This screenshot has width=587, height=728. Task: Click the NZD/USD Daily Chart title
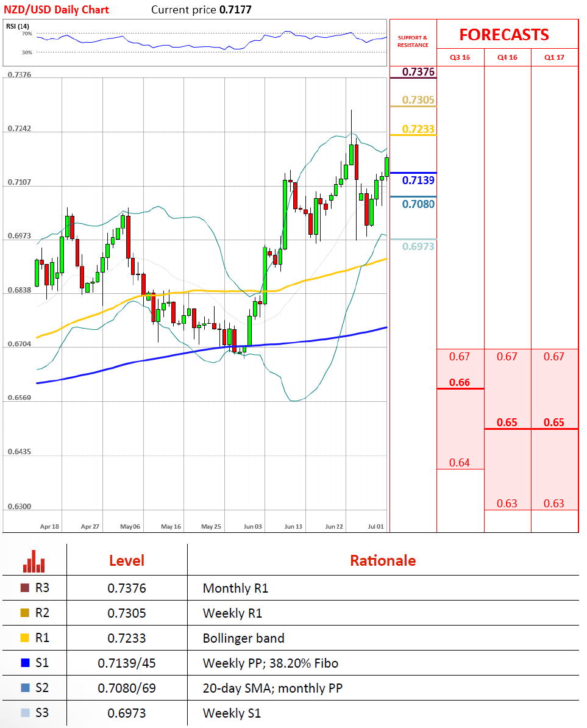point(56,10)
